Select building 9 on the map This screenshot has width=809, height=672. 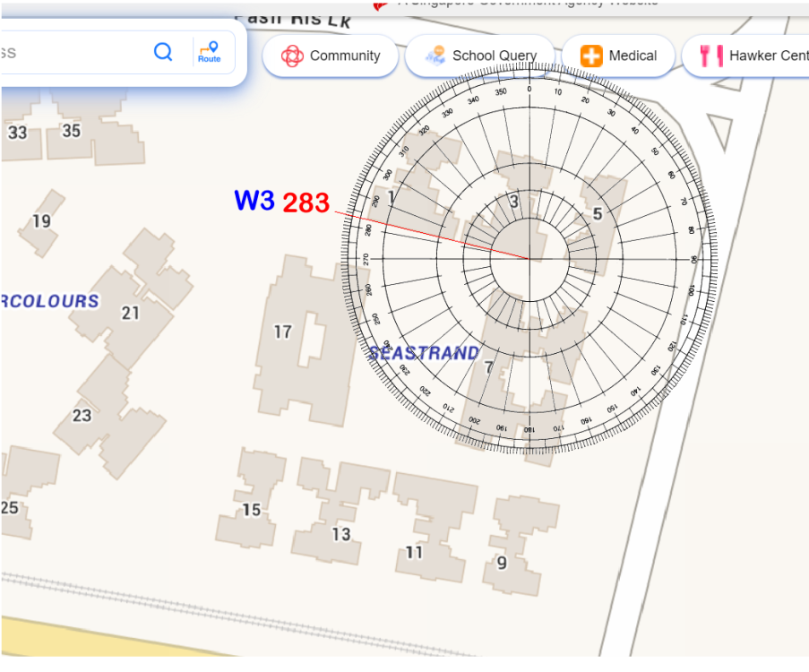pyautogui.click(x=502, y=563)
